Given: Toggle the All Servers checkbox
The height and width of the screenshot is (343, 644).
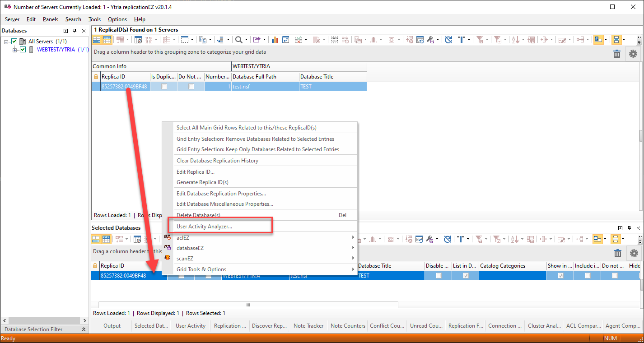Looking at the screenshot, I should tap(14, 42).
